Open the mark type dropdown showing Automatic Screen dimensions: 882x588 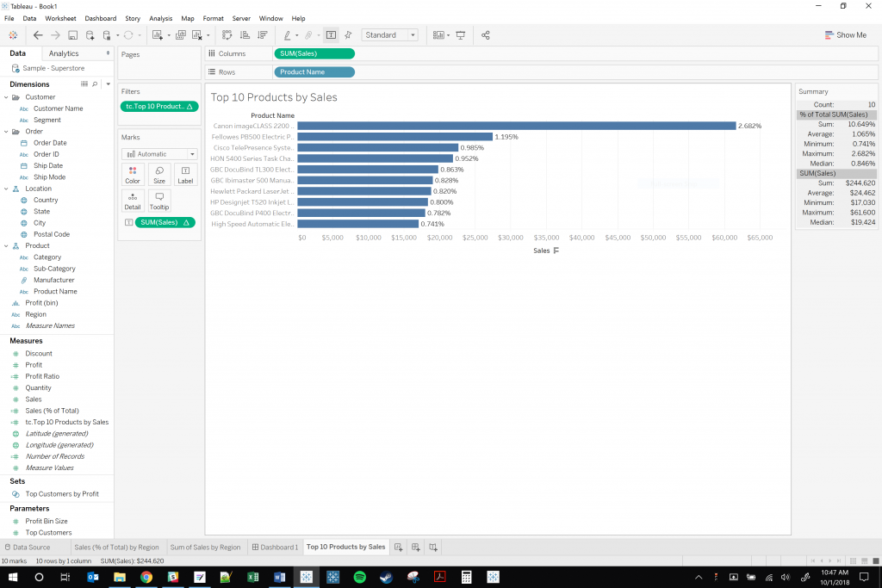click(x=160, y=153)
